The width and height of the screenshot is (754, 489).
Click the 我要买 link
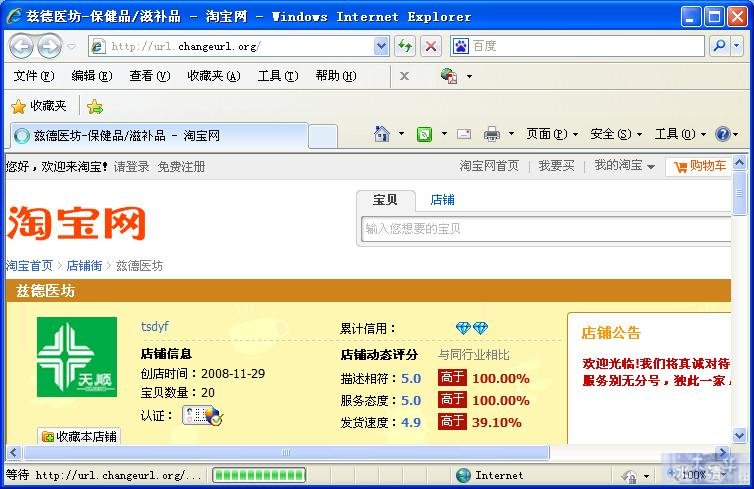pos(556,166)
